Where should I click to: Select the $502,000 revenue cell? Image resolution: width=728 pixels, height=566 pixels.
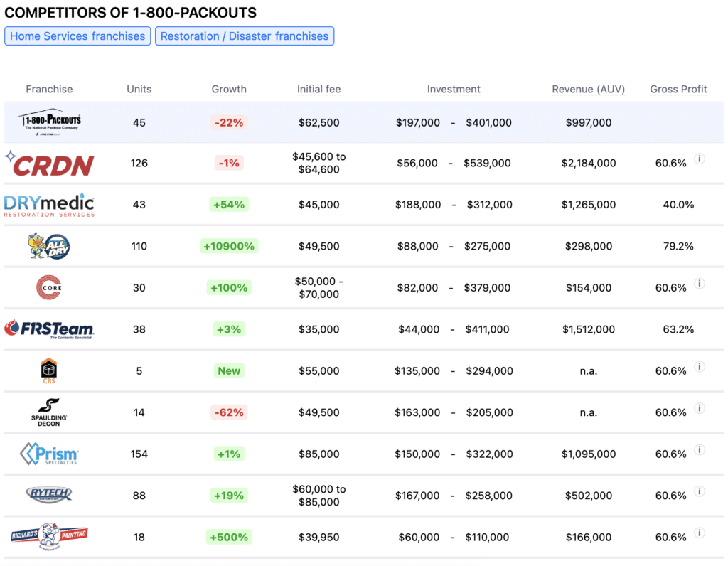tap(588, 496)
